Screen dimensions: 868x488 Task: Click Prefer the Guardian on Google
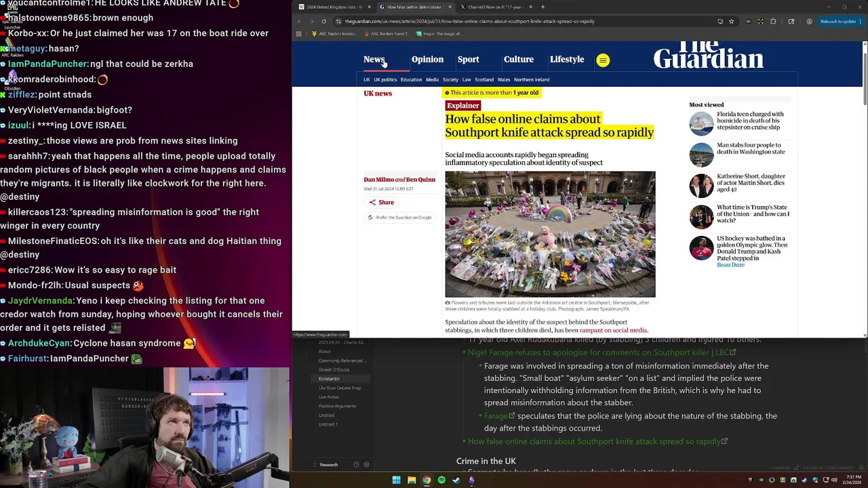point(399,218)
